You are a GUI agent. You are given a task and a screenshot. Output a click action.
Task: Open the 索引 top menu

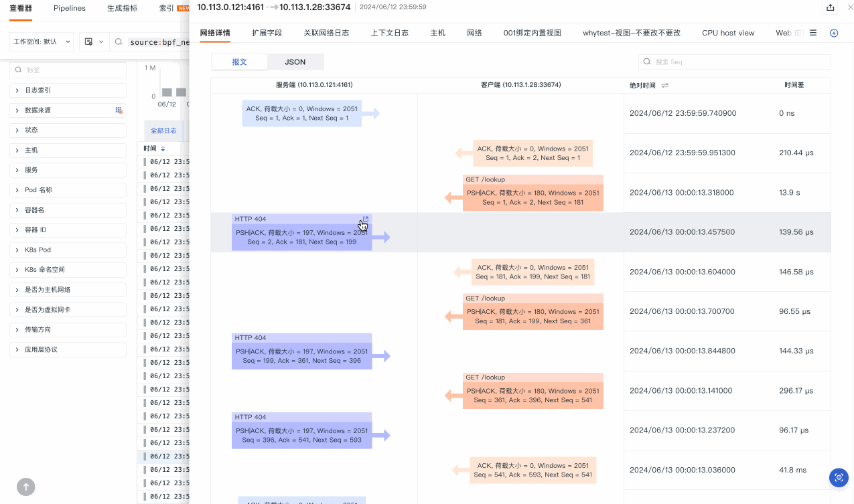pos(167,8)
